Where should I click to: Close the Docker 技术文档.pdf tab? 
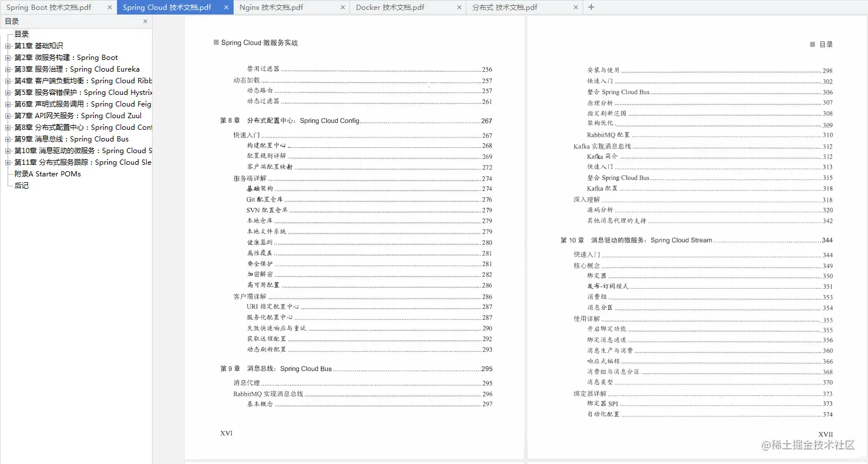[459, 8]
